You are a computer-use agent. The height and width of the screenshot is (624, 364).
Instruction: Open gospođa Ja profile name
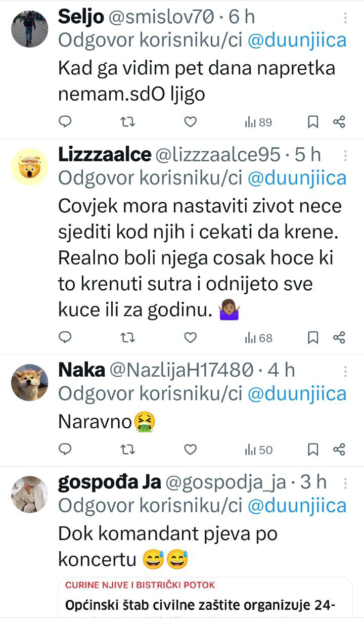point(110,483)
